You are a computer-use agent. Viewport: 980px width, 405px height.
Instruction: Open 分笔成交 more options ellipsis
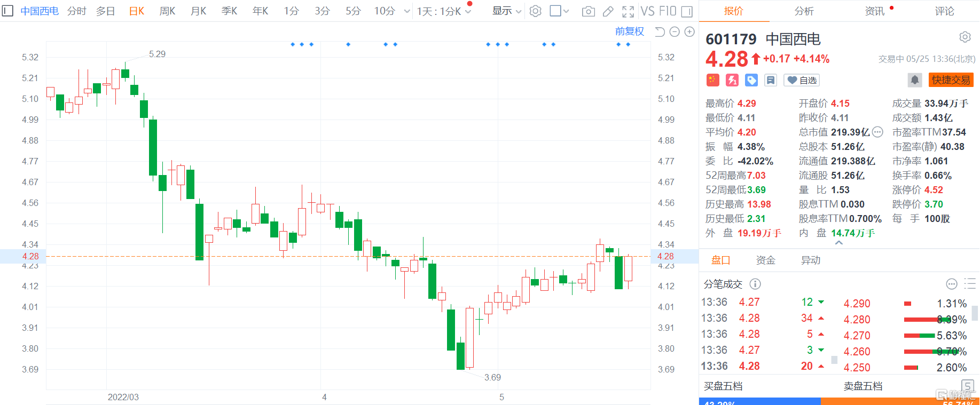coord(952,284)
